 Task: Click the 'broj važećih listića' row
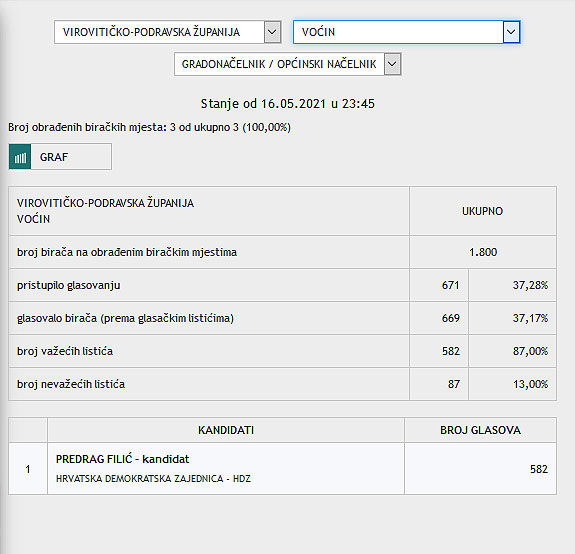(282, 351)
